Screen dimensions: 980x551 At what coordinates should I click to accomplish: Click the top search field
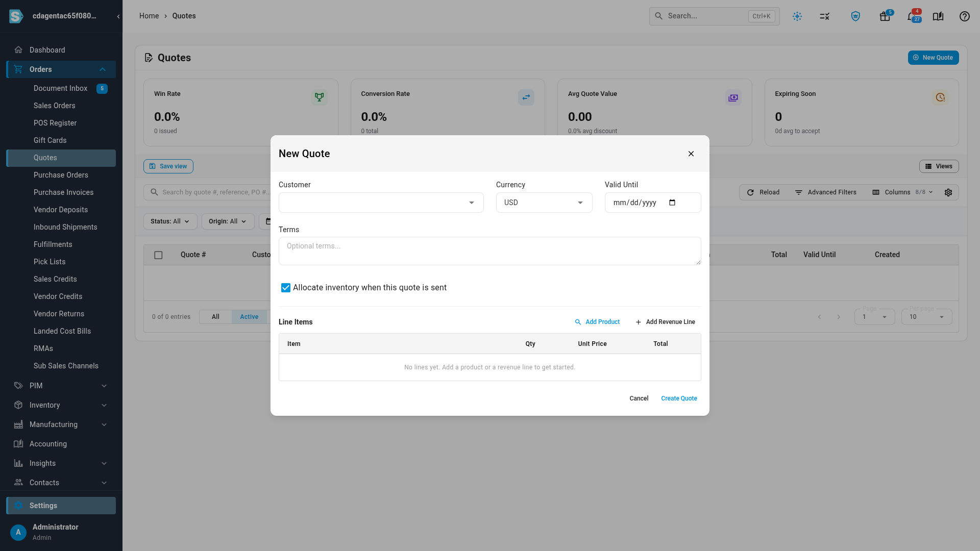point(715,16)
